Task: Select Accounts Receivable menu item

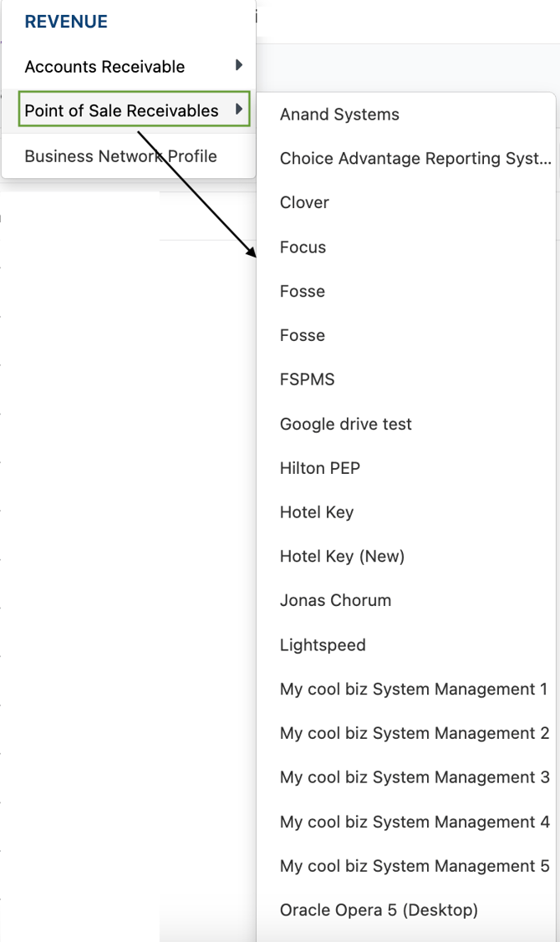Action: 129,66
